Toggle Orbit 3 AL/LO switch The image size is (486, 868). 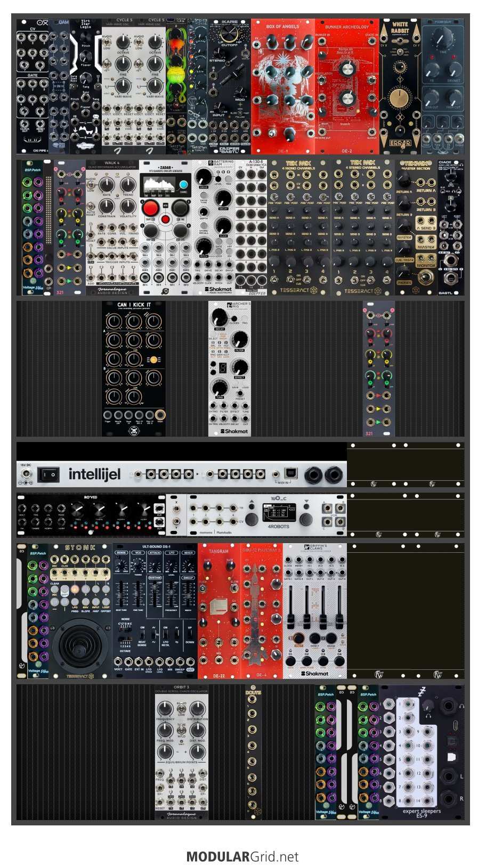point(182,708)
